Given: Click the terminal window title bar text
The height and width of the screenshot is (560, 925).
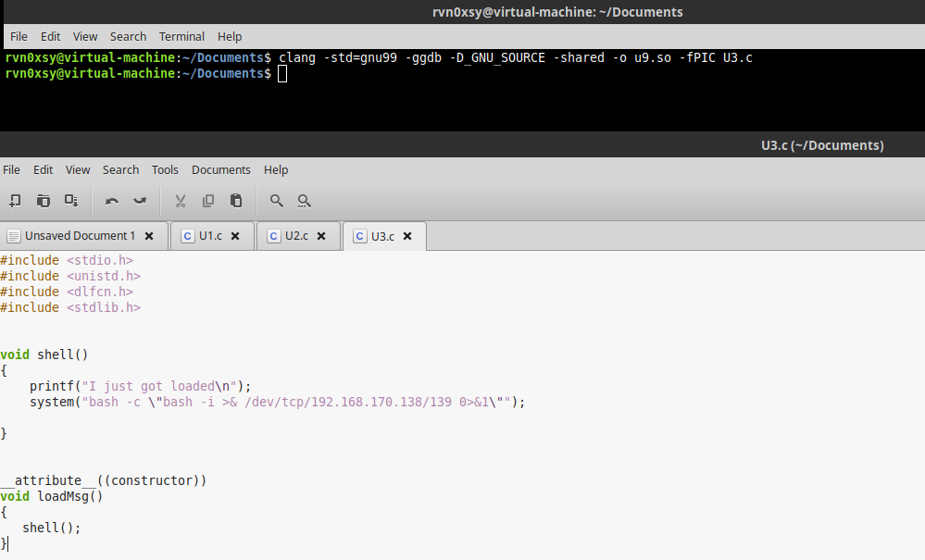Looking at the screenshot, I should pyautogui.click(x=557, y=12).
